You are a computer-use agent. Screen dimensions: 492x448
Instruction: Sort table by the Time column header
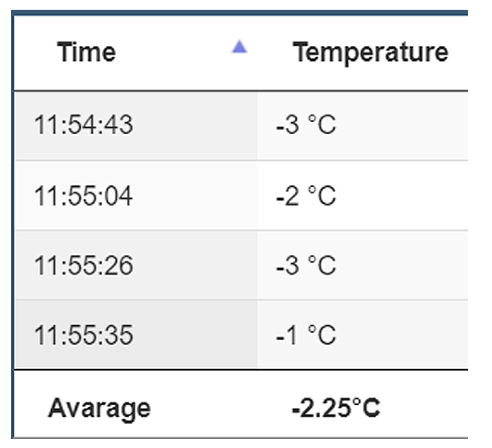pyautogui.click(x=86, y=52)
